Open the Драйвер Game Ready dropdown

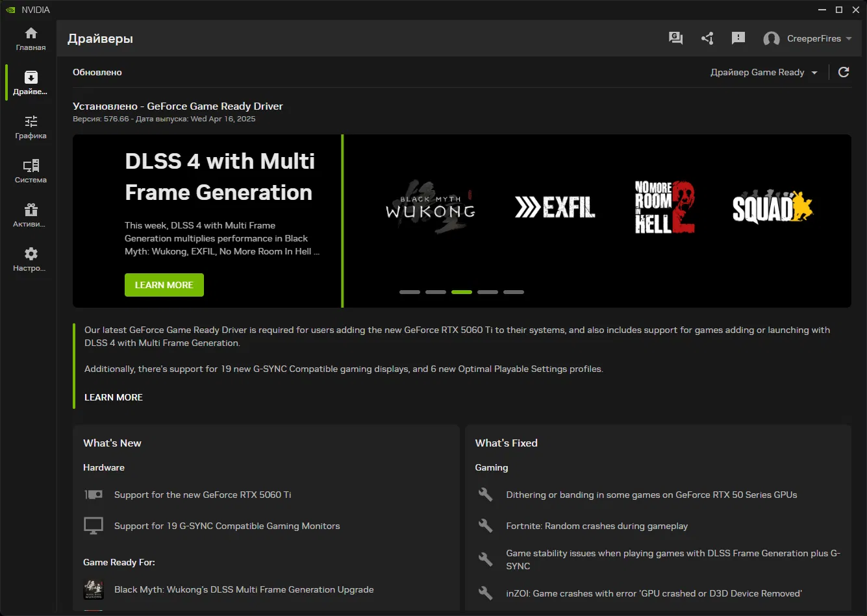[764, 72]
